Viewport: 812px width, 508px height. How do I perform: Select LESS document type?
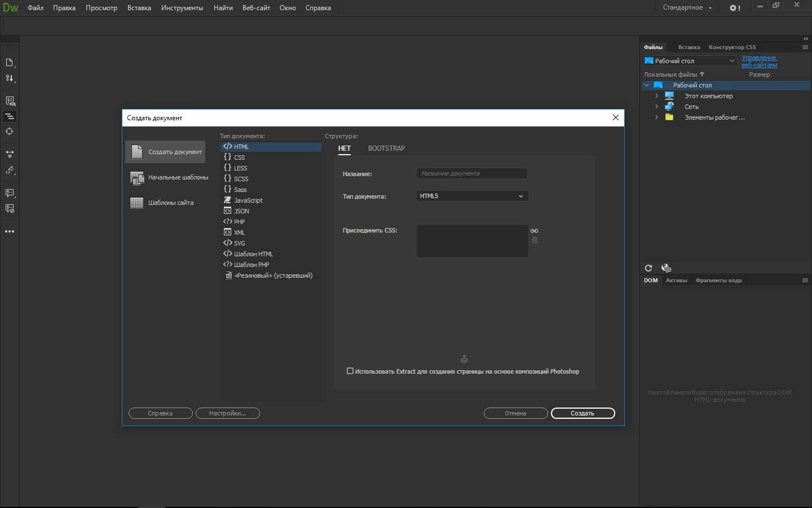click(x=271, y=168)
